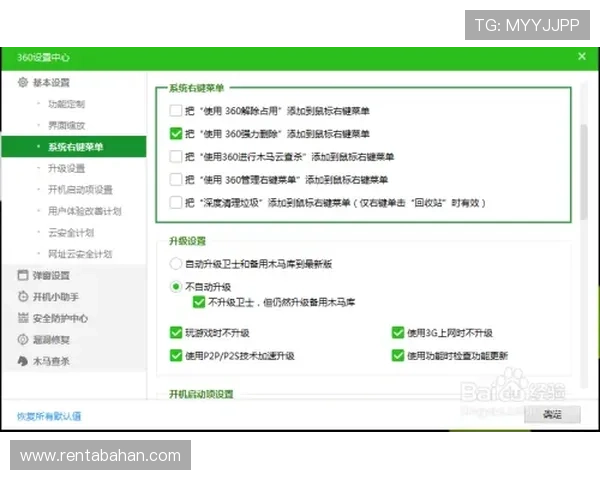600x480 pixels.
Task: Click the 漏洞修复 icon
Action: tap(23, 339)
